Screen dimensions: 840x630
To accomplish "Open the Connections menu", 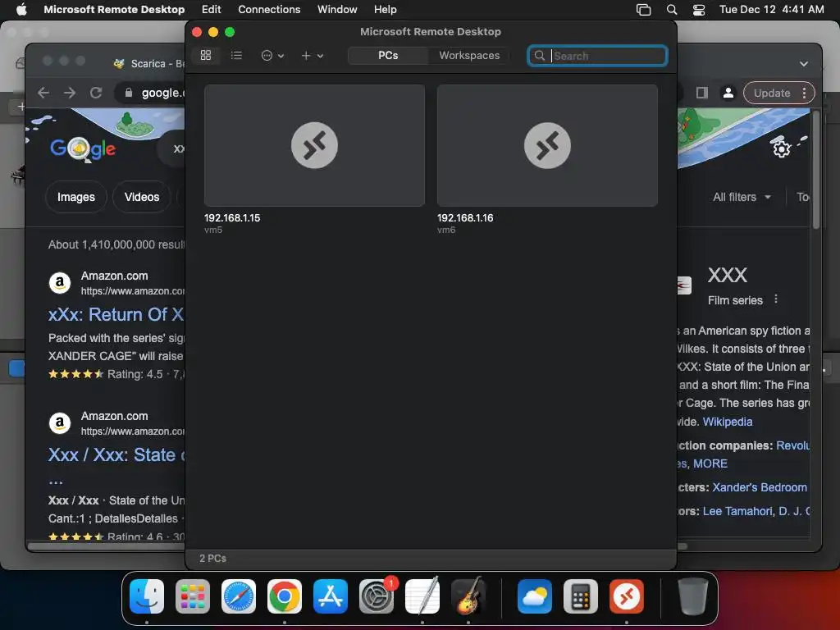I will [x=269, y=9].
